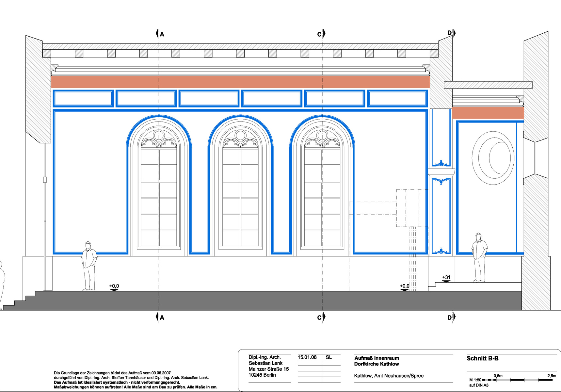Click the rightmost arched window
The width and height of the screenshot is (561, 392).
click(322, 189)
